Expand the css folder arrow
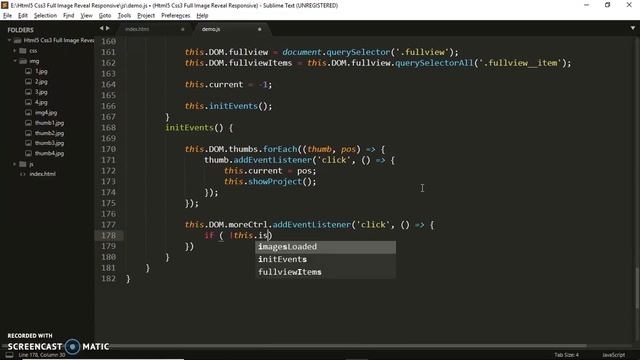Screen dimensions: 640x360 tap(15, 51)
